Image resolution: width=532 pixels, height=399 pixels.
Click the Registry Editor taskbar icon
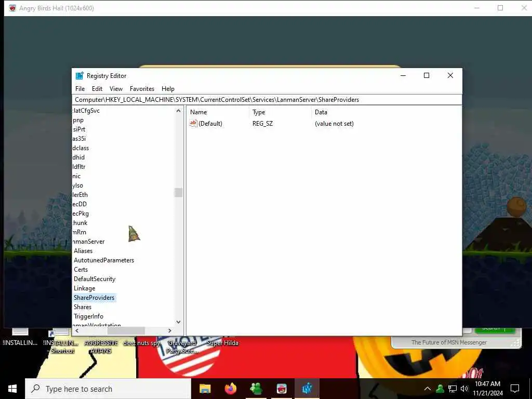[307, 389]
